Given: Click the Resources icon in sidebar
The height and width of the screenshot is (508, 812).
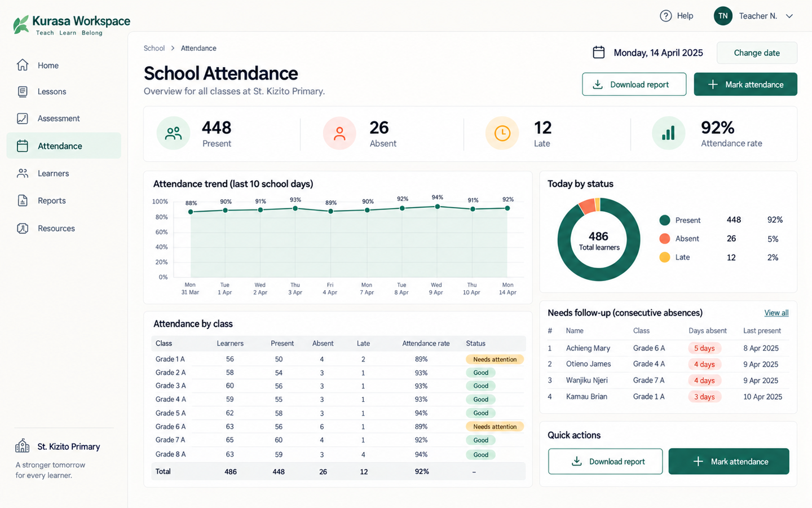Looking at the screenshot, I should (23, 228).
